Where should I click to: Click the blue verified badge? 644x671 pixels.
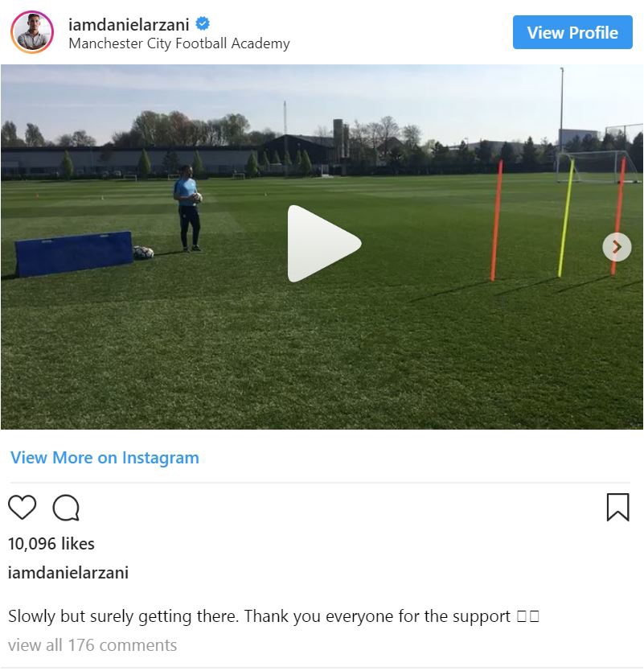click(203, 23)
